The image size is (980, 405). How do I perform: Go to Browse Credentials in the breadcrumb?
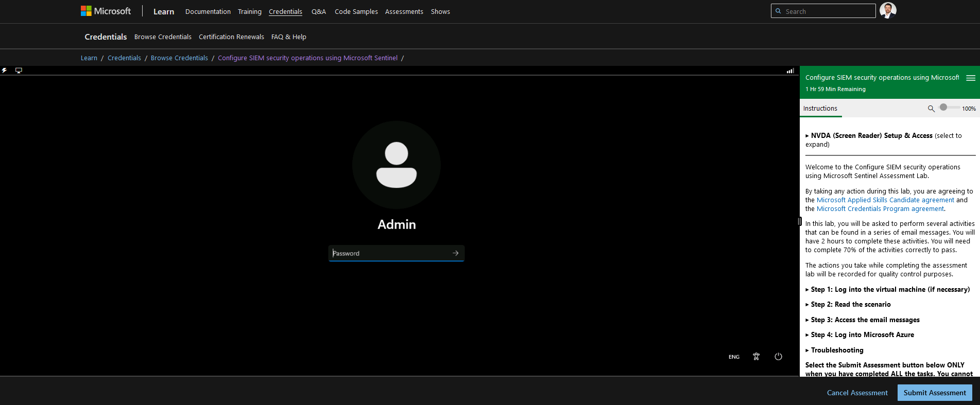click(179, 58)
